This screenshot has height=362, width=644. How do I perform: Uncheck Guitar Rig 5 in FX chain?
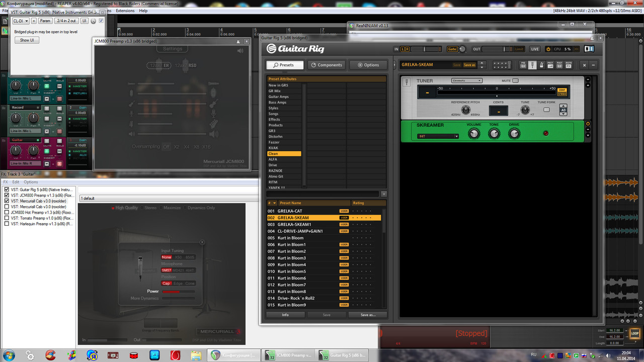tap(7, 190)
